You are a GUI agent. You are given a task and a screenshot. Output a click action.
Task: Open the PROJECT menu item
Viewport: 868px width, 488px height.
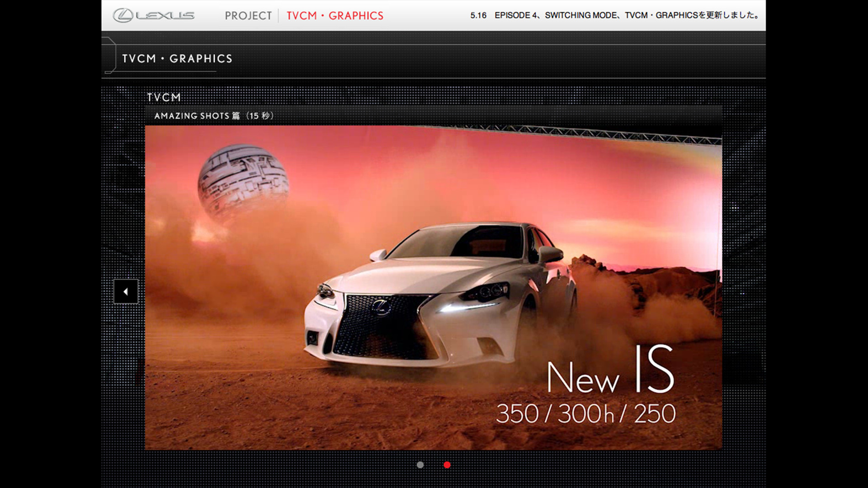click(248, 16)
